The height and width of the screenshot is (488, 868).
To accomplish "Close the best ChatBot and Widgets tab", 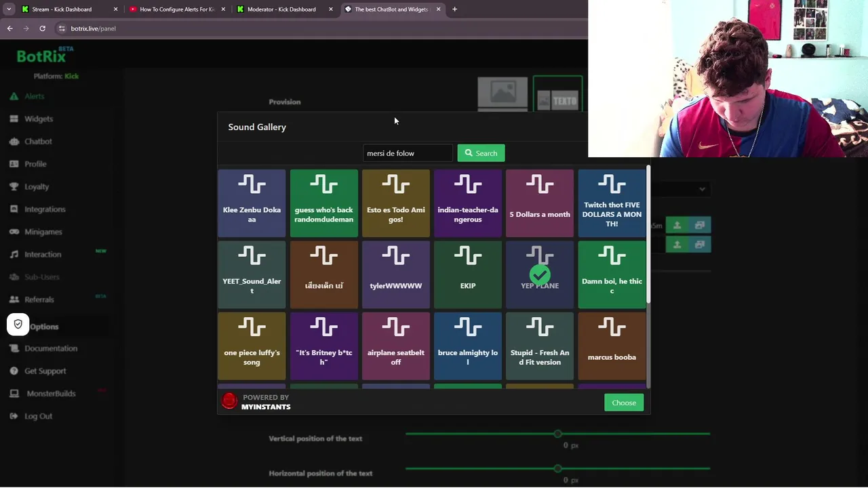I will click(x=438, y=9).
